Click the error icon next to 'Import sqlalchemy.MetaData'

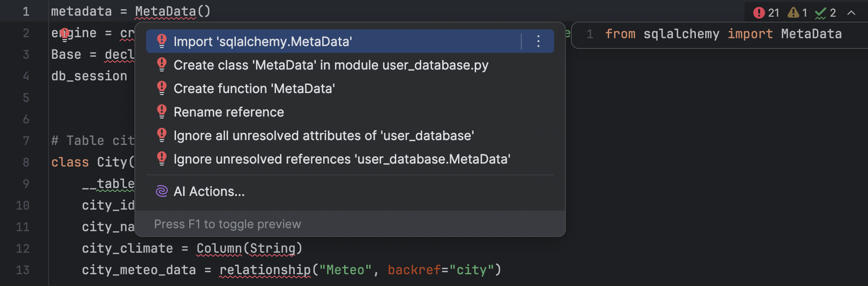162,41
